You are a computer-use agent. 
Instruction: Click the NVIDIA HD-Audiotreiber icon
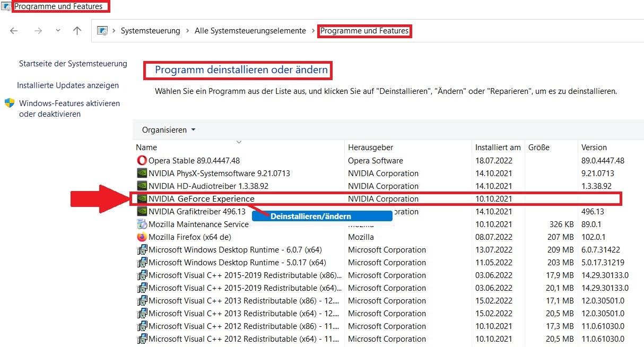click(142, 186)
